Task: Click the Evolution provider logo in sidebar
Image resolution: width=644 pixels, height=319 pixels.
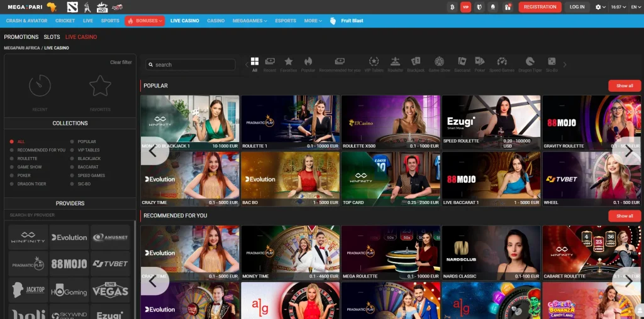Action: tap(70, 237)
